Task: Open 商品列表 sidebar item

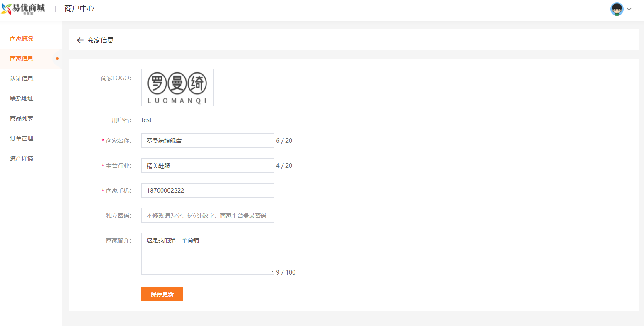Action: pyautogui.click(x=22, y=118)
